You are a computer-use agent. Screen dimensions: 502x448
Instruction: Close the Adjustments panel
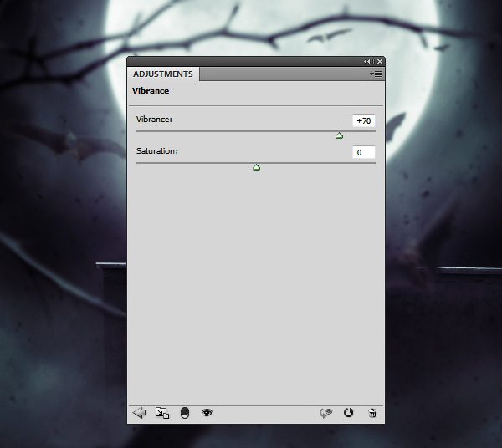pos(380,61)
